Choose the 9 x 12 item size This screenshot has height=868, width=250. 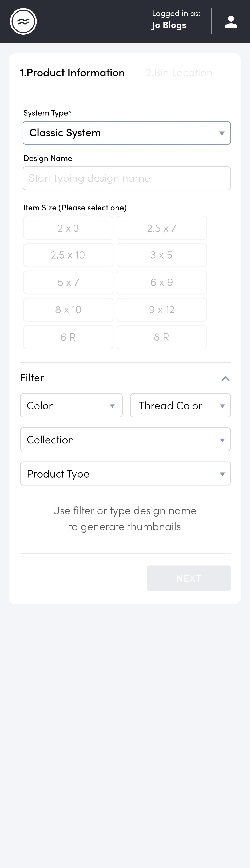[x=161, y=310]
